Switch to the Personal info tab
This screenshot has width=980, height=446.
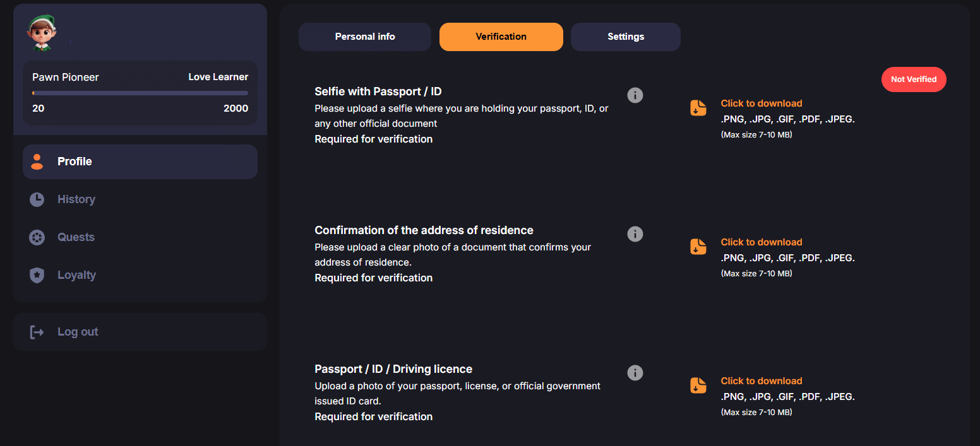coord(365,37)
